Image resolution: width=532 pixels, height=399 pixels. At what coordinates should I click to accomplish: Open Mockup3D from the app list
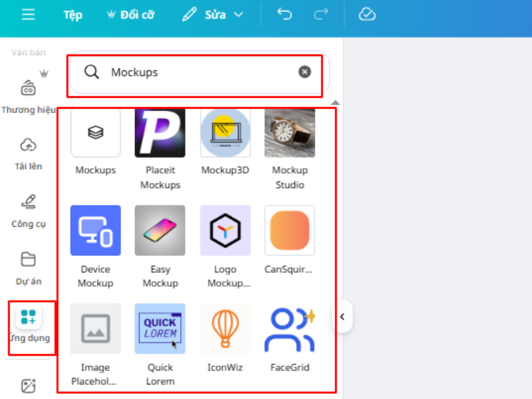[225, 133]
